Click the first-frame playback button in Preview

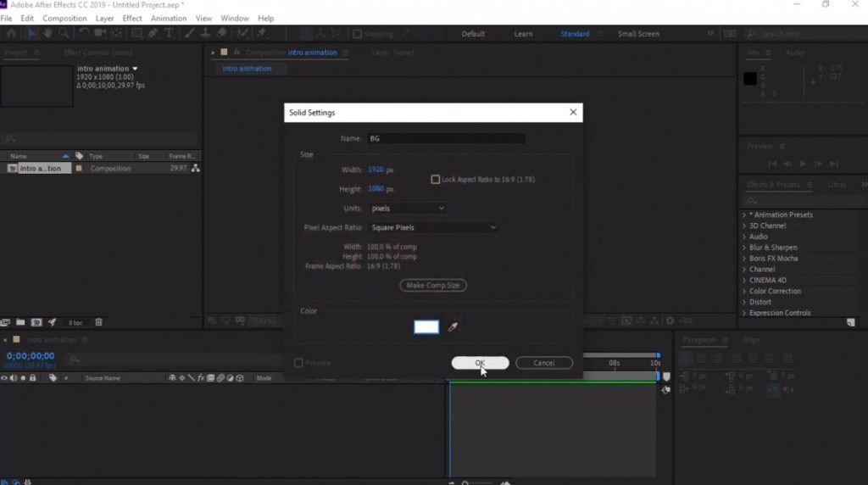(x=772, y=164)
